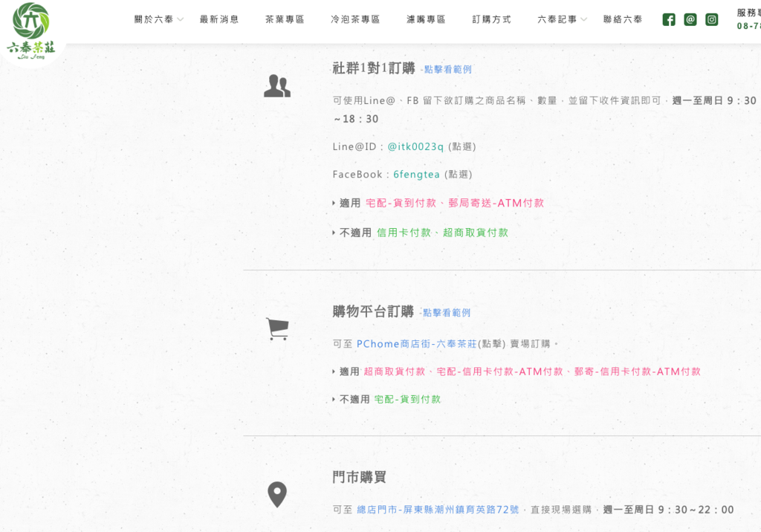Click the social group people icon
Image resolution: width=761 pixels, height=532 pixels.
[x=277, y=86]
